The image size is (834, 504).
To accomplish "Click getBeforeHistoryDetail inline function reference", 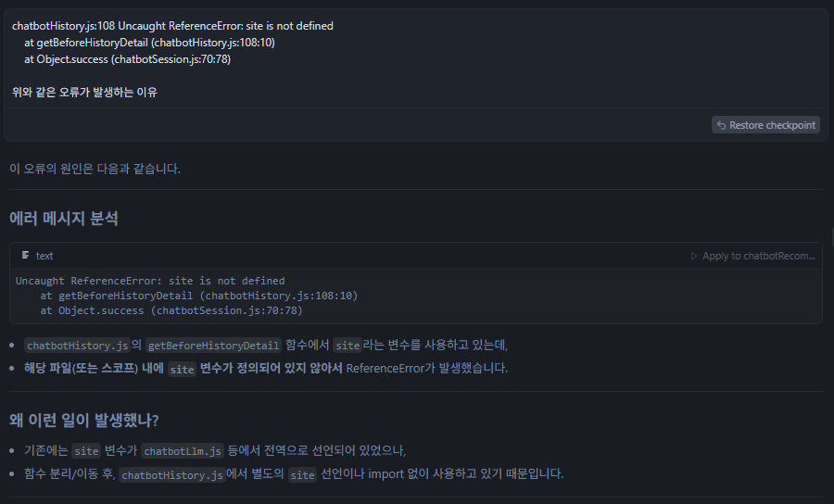I will [213, 346].
